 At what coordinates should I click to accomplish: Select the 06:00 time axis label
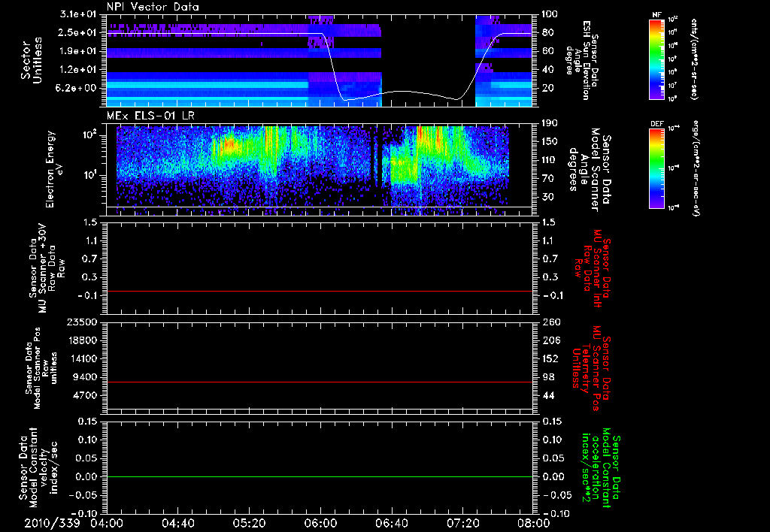(320, 523)
